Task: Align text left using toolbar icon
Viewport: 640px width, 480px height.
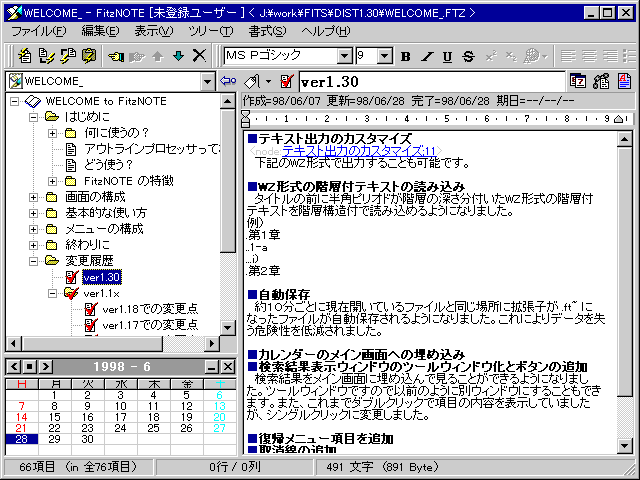Action: (x=568, y=56)
